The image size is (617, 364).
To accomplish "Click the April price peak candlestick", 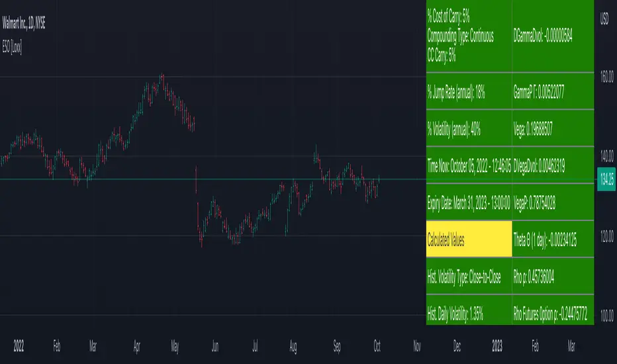I will point(162,79).
